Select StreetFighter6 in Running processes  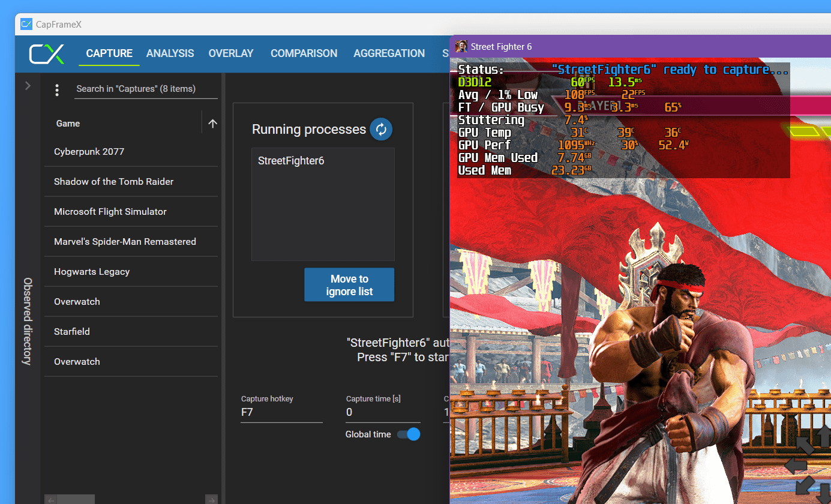[x=291, y=161]
